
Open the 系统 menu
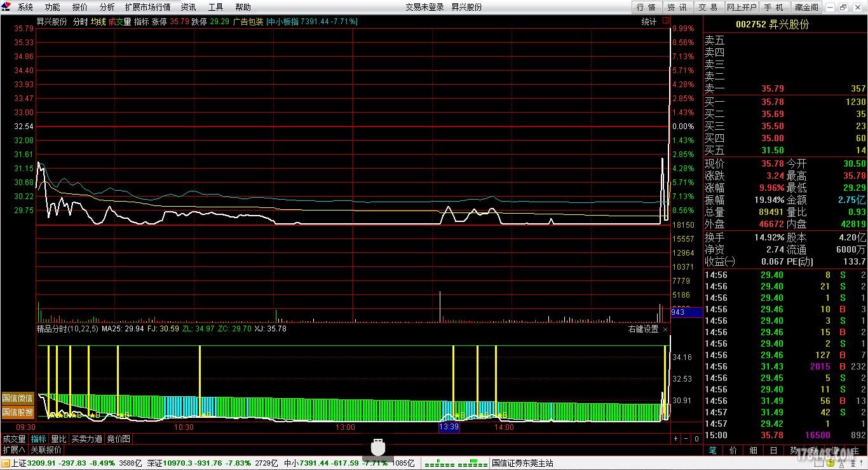tap(25, 7)
